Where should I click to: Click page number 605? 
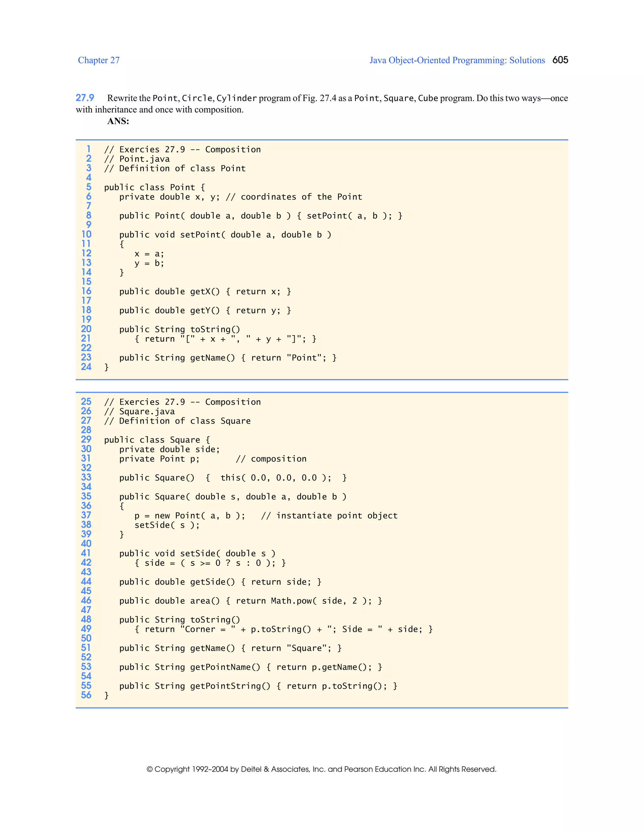(x=560, y=60)
